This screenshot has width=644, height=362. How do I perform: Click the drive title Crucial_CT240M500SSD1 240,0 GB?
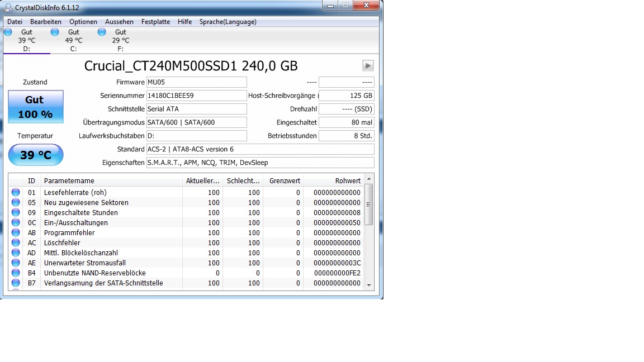(191, 66)
